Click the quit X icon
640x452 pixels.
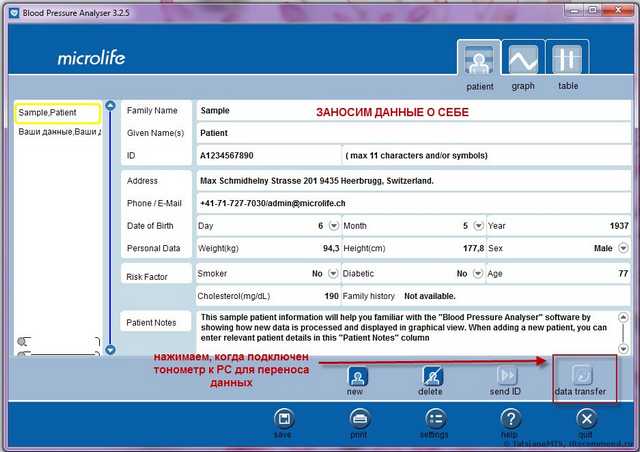[587, 419]
